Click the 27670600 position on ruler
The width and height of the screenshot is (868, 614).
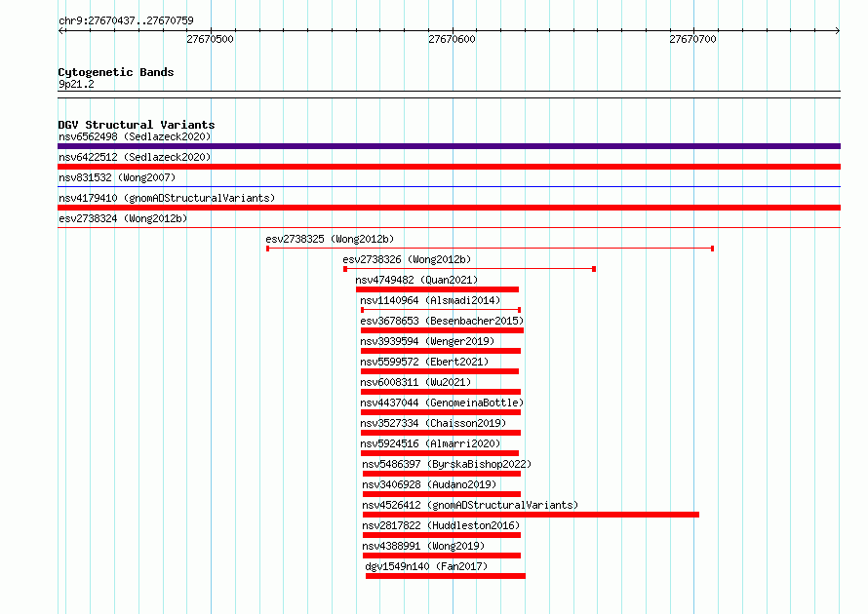452,39
